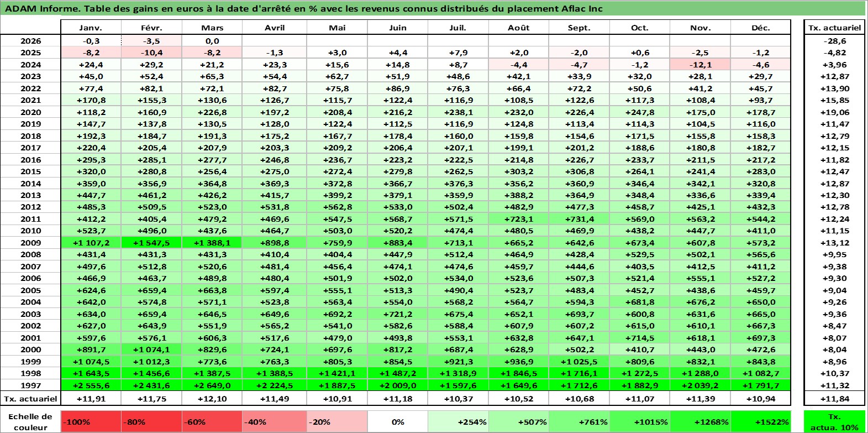The height and width of the screenshot is (433, 868).
Task: Click the 2009 Févr. cell +1 547,5
Action: (x=151, y=243)
